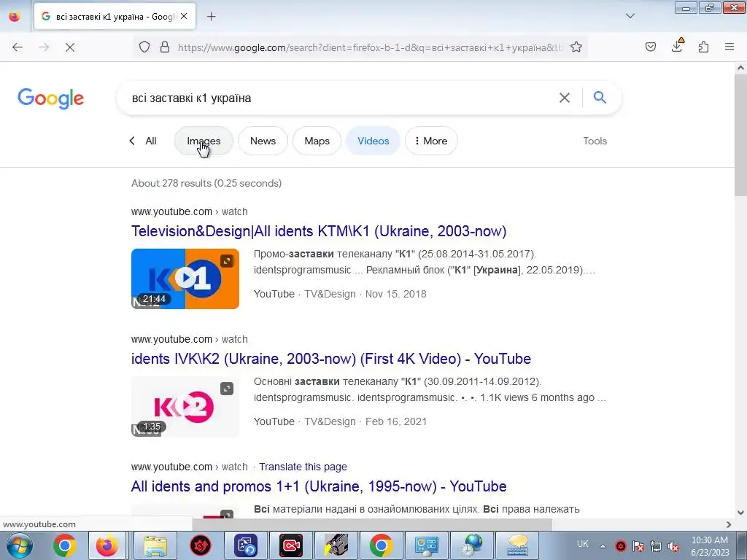Viewport: 747px width, 560px height.
Task: Show hidden tray icons arrow
Action: (603, 546)
